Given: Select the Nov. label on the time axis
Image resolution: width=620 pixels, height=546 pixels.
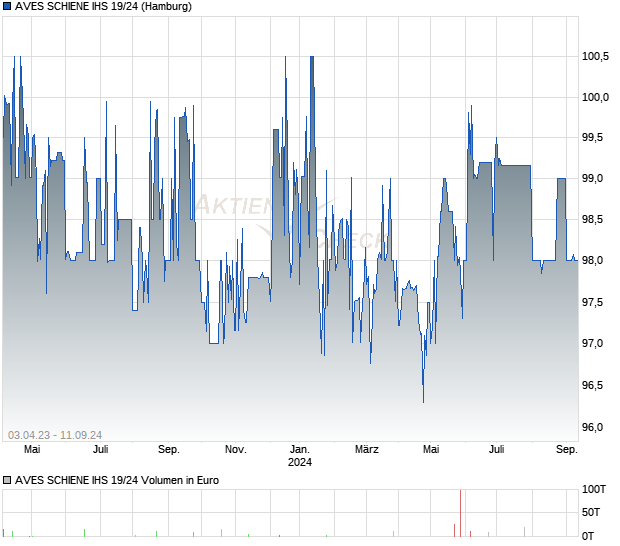Looking at the screenshot, I should pyautogui.click(x=235, y=450).
